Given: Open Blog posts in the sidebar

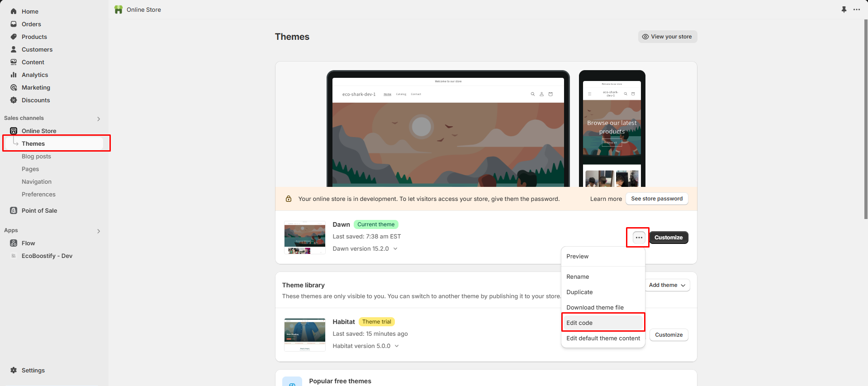Looking at the screenshot, I should click(x=36, y=156).
